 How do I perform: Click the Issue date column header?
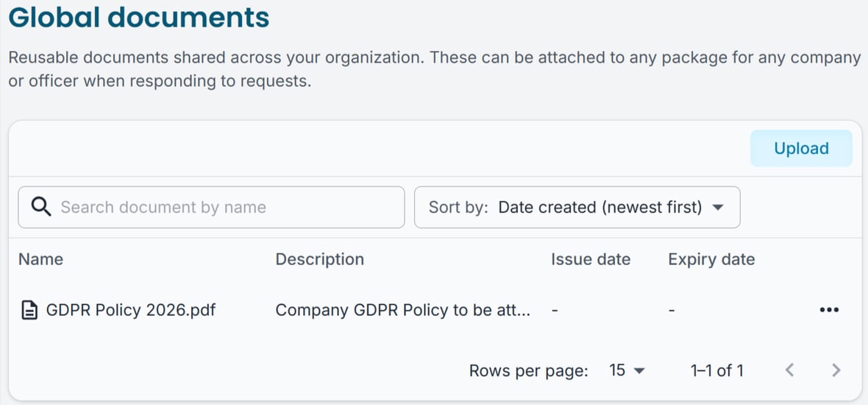click(x=591, y=259)
